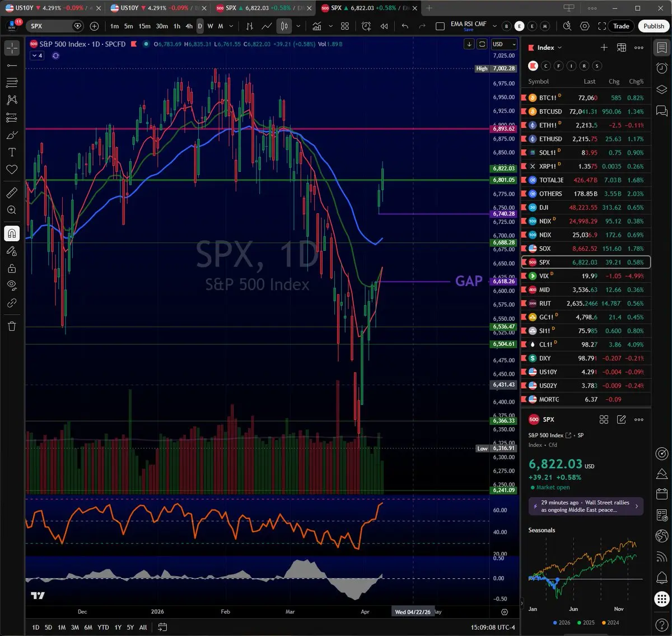
Task: Toggle stay in drawing mode
Action: (x=12, y=251)
